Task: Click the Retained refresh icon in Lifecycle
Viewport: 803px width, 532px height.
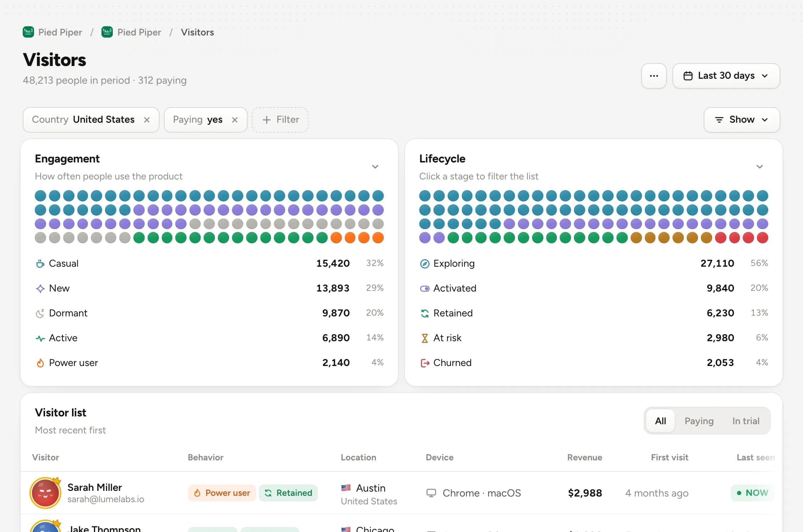Action: (x=425, y=313)
